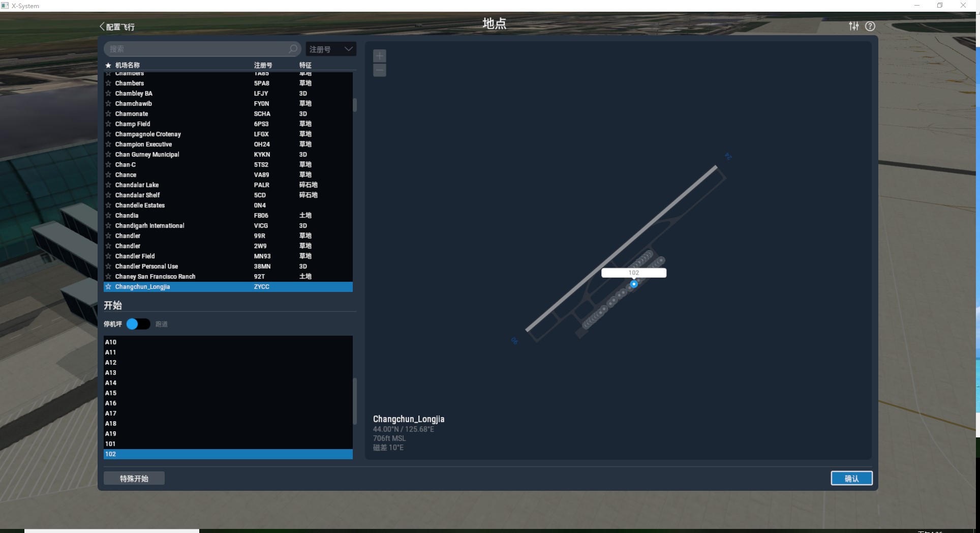Select ramp start 102
This screenshot has width=980, height=533.
point(228,454)
